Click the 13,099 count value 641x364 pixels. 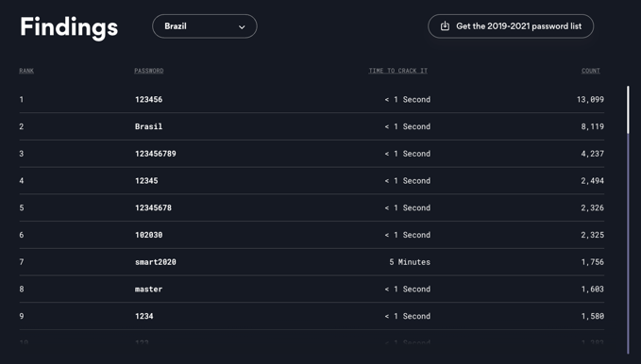coord(590,99)
